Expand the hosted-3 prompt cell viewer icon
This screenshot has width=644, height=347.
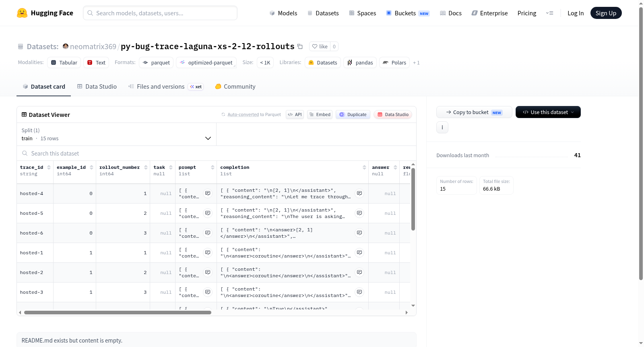(x=208, y=292)
